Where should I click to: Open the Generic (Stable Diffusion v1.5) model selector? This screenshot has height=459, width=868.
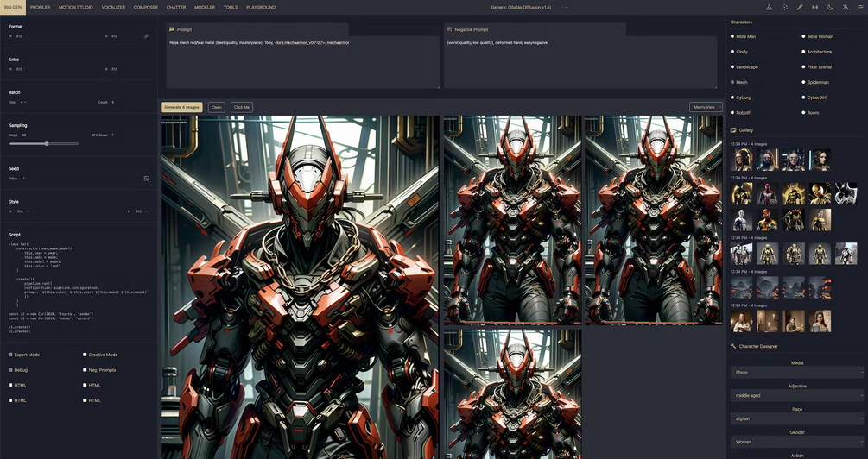coord(529,7)
